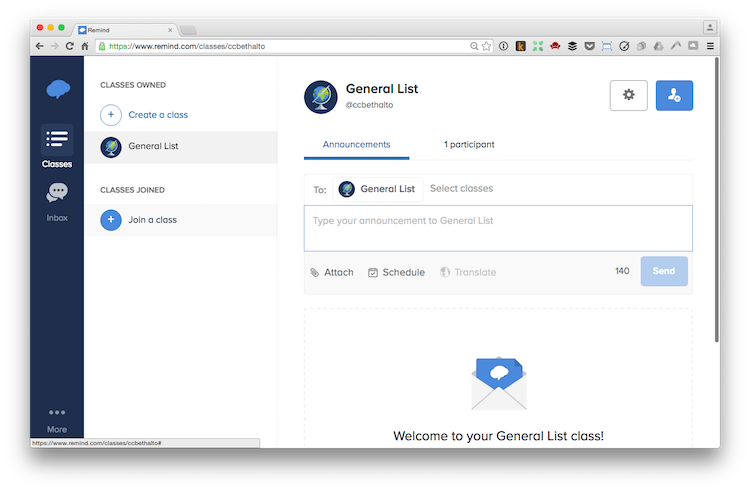Click the orange K extension icon
This screenshot has width=750, height=491.
point(520,46)
